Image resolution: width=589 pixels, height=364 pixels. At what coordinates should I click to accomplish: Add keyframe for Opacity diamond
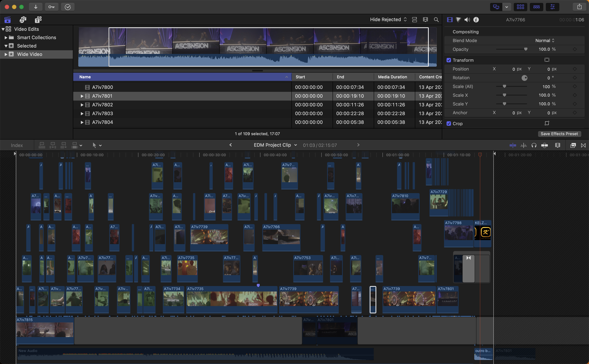coord(575,49)
